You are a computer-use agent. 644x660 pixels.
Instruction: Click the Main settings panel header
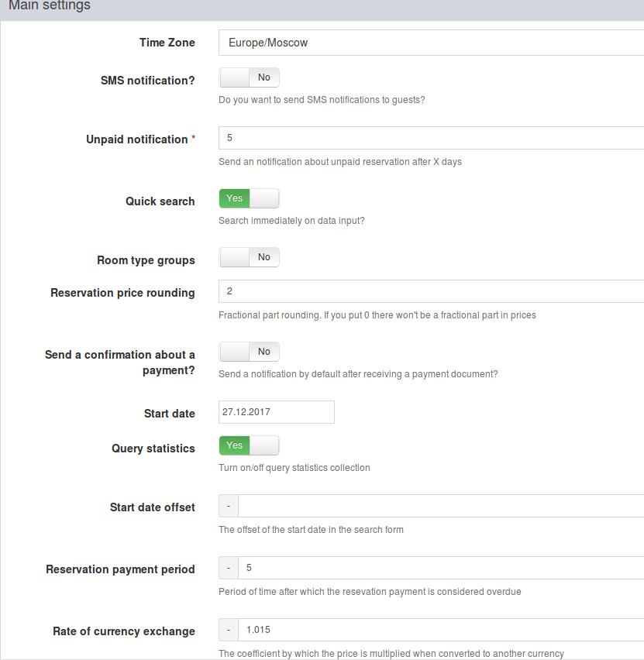click(x=322, y=9)
